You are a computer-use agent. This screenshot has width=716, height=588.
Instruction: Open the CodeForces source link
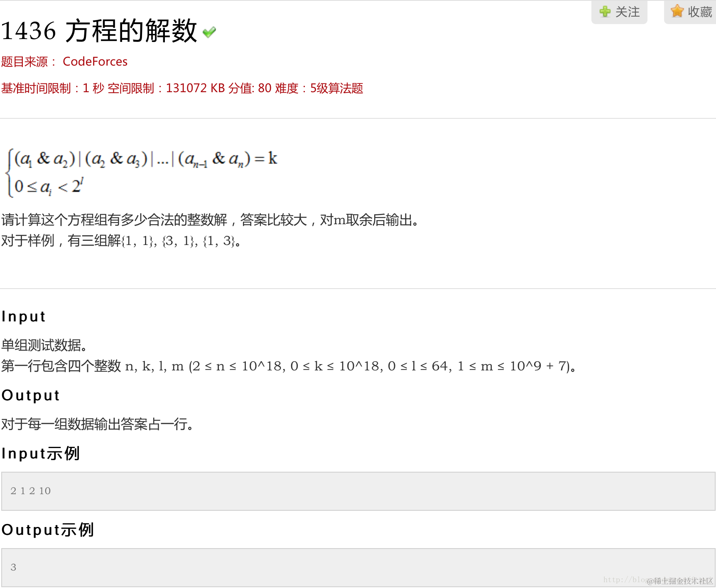[95, 61]
